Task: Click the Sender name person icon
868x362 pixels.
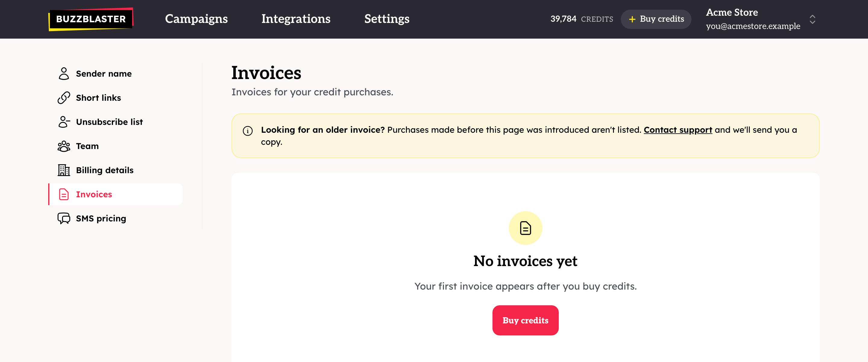Action: coord(64,74)
